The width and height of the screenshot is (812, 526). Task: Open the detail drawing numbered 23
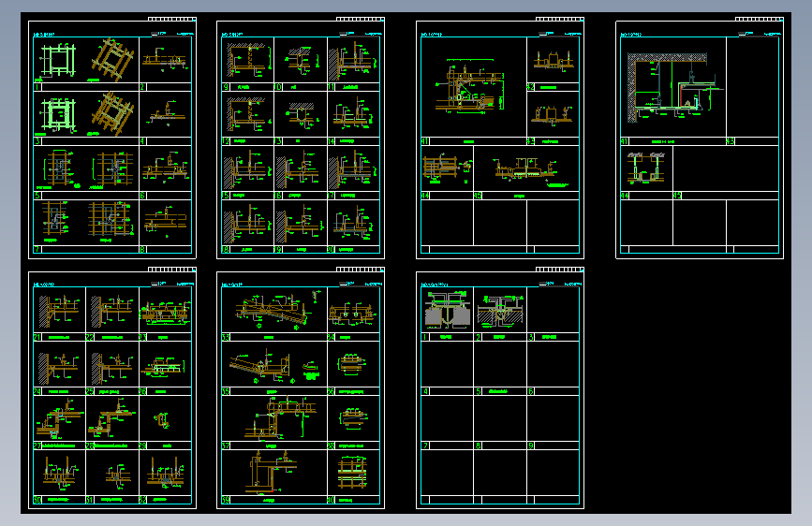pyautogui.click(x=165, y=310)
